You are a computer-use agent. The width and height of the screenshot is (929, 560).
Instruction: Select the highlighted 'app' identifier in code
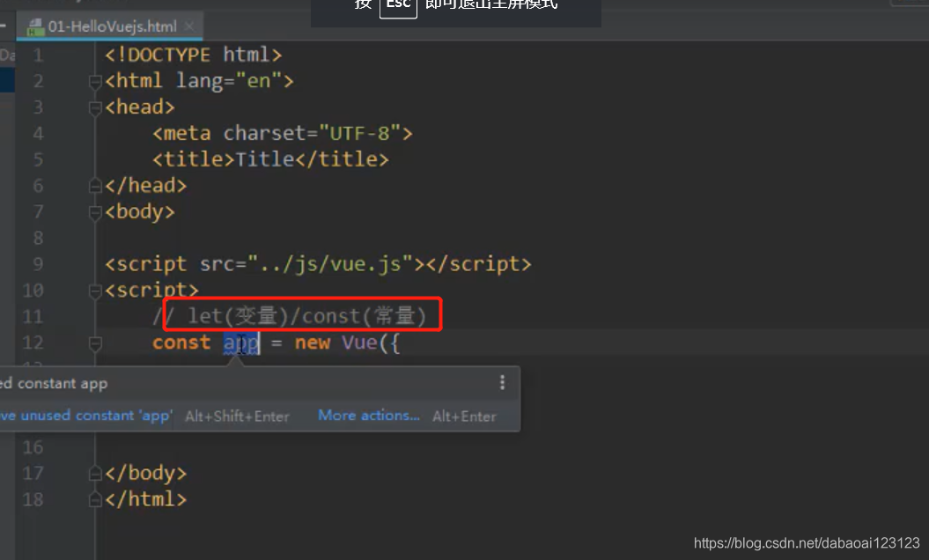click(242, 343)
